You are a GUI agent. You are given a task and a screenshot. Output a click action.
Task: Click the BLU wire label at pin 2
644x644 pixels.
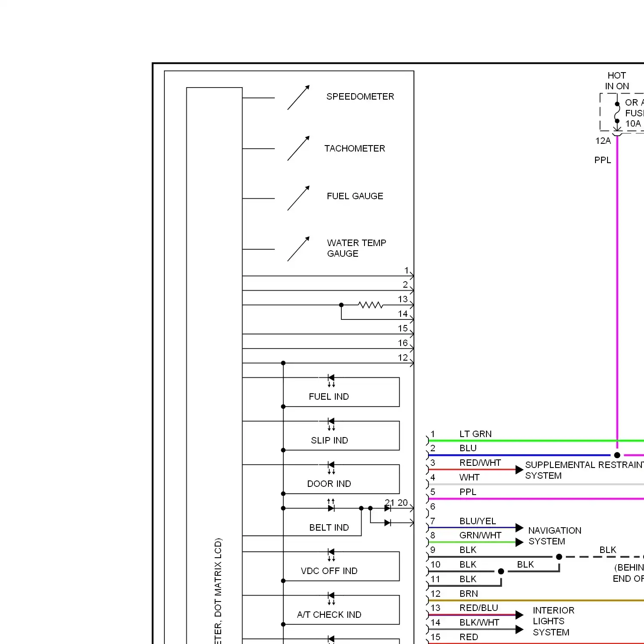click(x=468, y=448)
